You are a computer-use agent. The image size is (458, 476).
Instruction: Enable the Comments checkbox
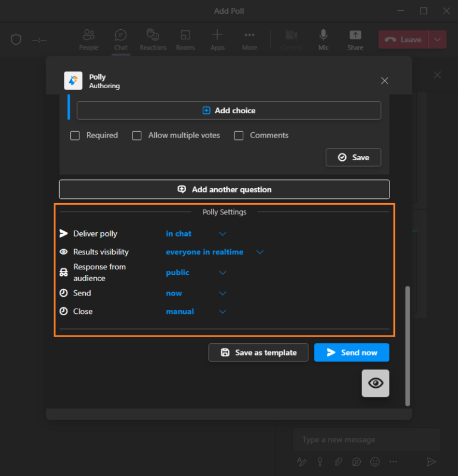tap(239, 135)
